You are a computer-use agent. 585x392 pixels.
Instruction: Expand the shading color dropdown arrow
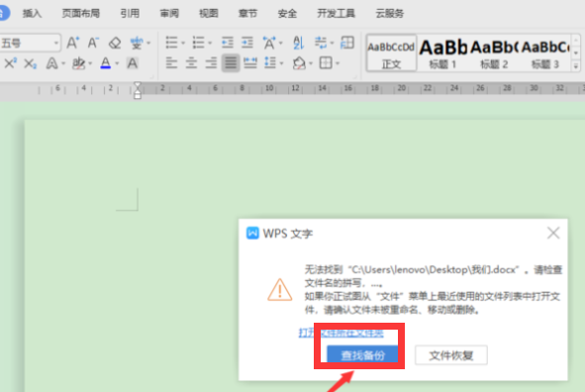311,63
